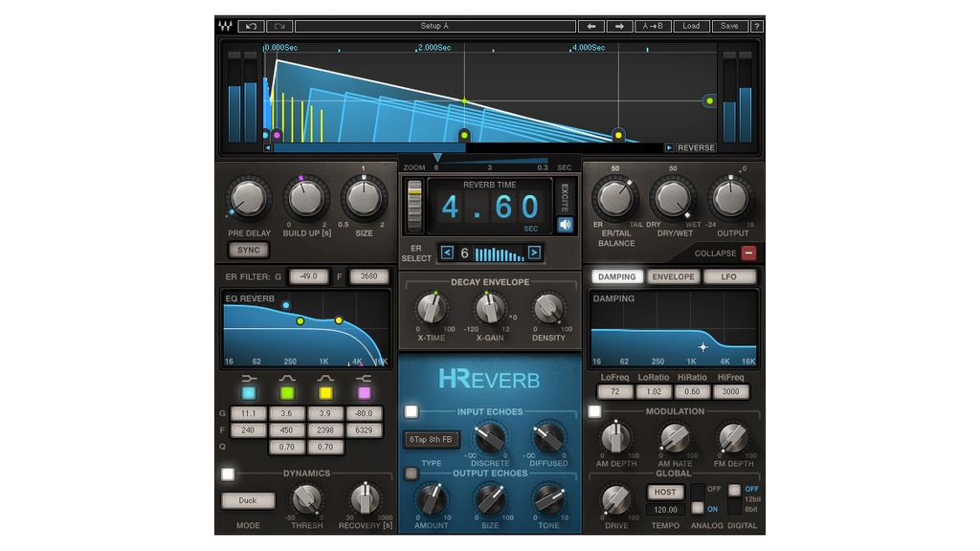Open the Duck dynamics mode selector
The height and width of the screenshot is (551, 980).
click(249, 499)
